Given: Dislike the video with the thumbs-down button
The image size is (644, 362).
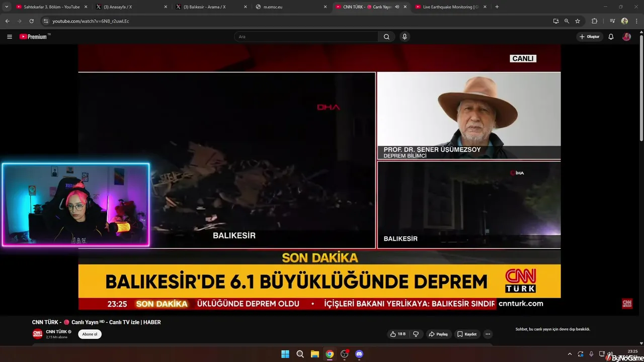Looking at the screenshot, I should (x=416, y=334).
